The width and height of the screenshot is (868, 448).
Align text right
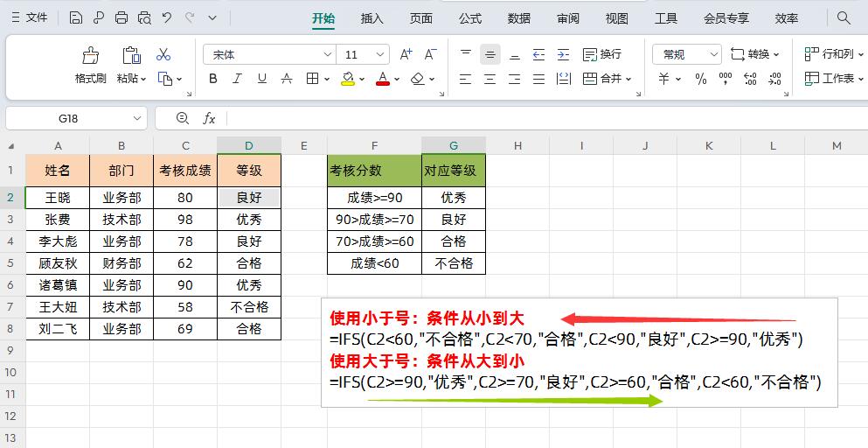tap(514, 79)
